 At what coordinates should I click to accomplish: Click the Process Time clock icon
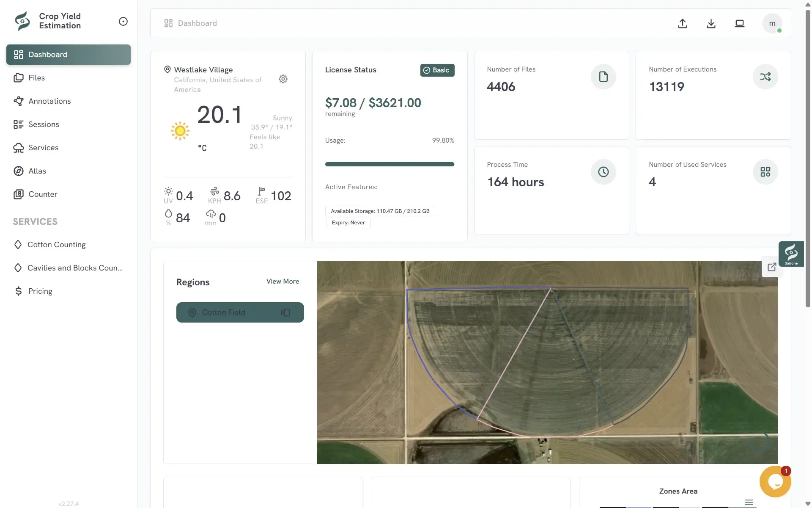tap(604, 172)
